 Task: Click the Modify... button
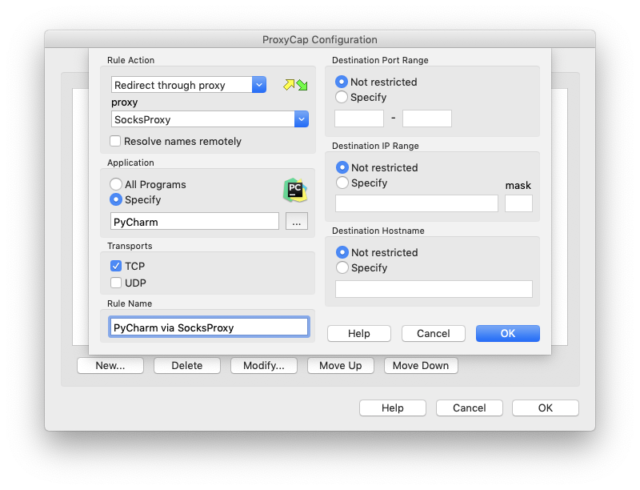(x=264, y=365)
